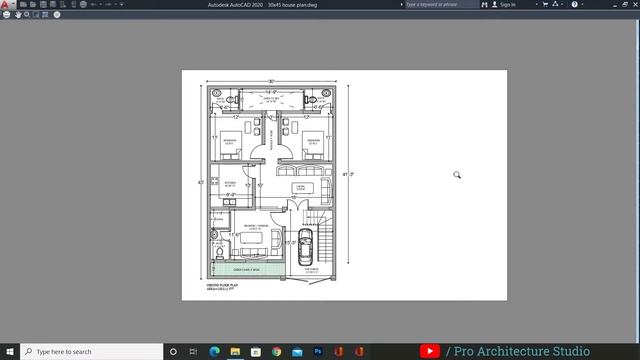Select the Pan hand tool in the preview toolbar
The height and width of the screenshot is (360, 640).
point(18,14)
